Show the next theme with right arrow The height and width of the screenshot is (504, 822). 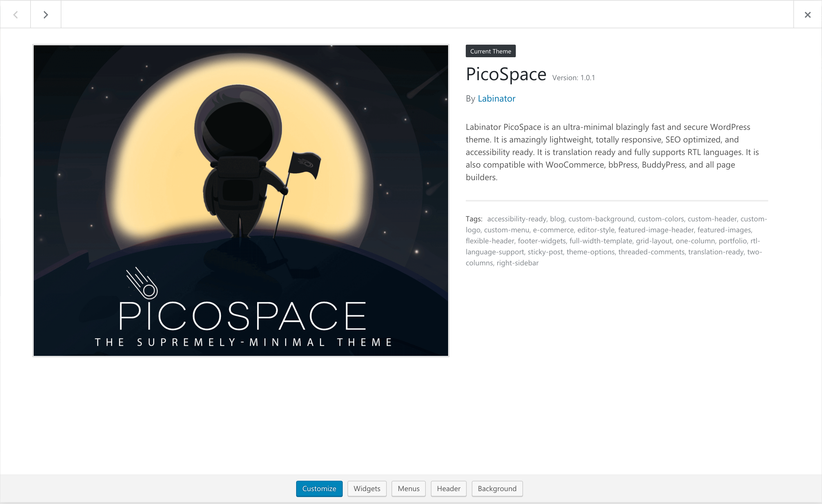46,14
